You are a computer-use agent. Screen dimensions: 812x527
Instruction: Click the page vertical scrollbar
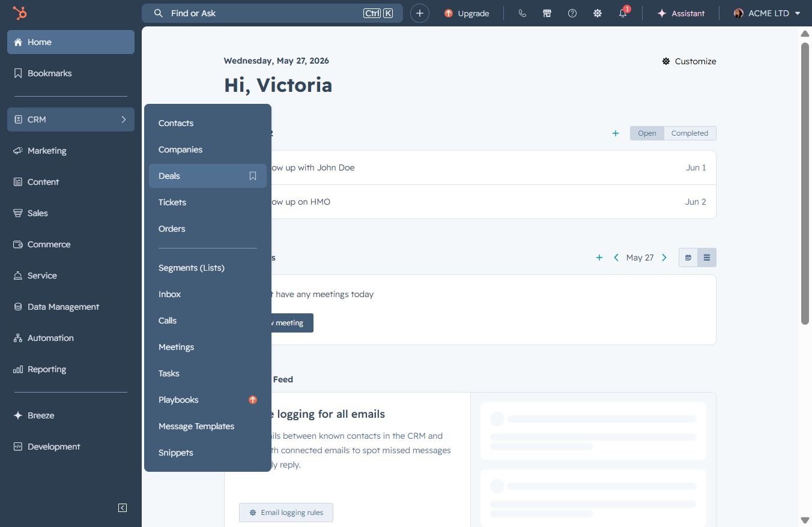[805, 184]
